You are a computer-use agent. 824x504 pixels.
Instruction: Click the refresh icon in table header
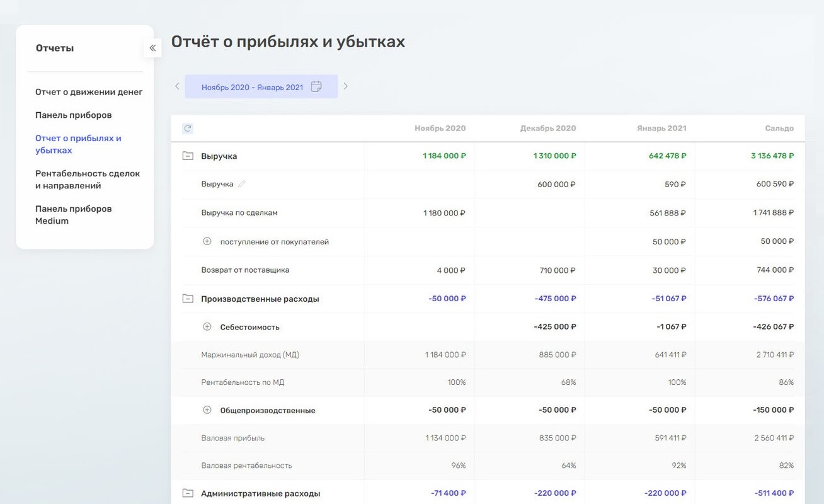tap(187, 129)
